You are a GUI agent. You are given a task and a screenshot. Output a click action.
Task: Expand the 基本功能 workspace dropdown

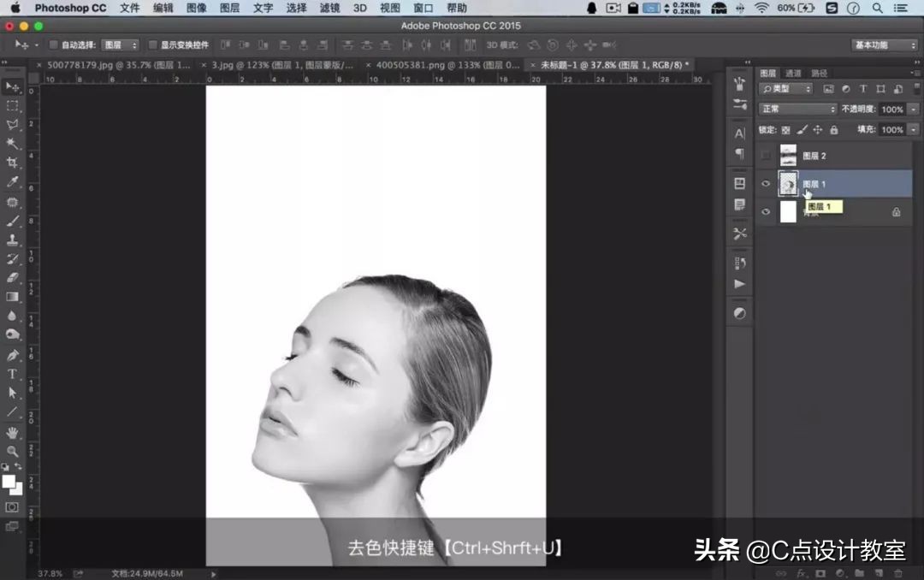click(885, 44)
